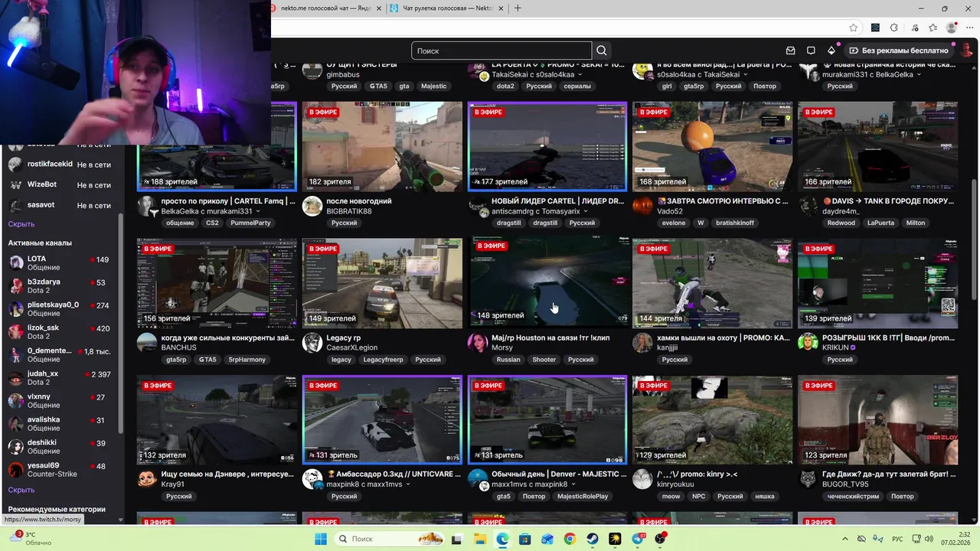Expand co-stream dropdown next to BelkaGelka с murakami331

[257, 211]
